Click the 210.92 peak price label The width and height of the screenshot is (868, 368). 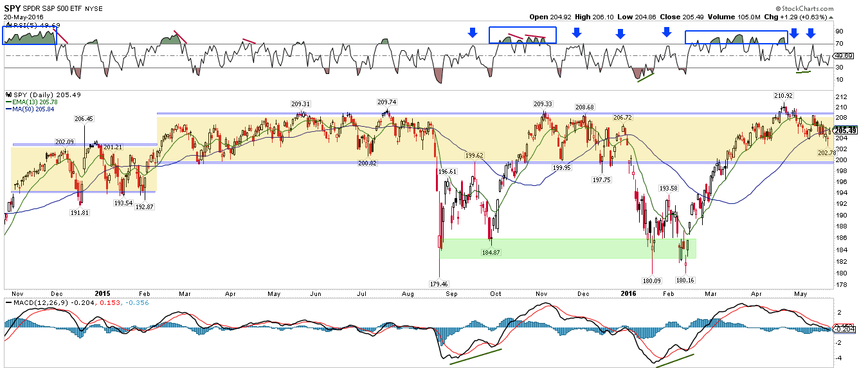(784, 95)
